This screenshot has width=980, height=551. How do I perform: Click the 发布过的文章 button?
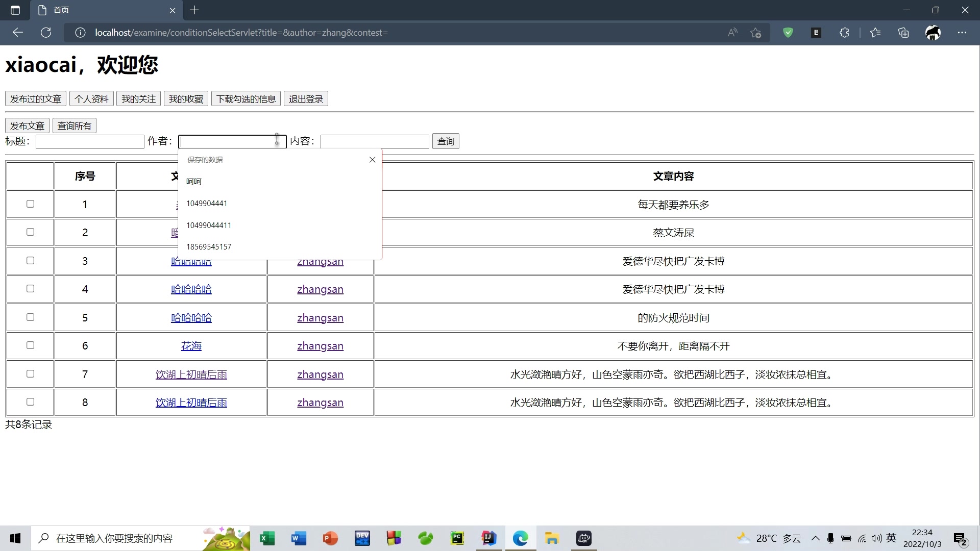point(36,99)
